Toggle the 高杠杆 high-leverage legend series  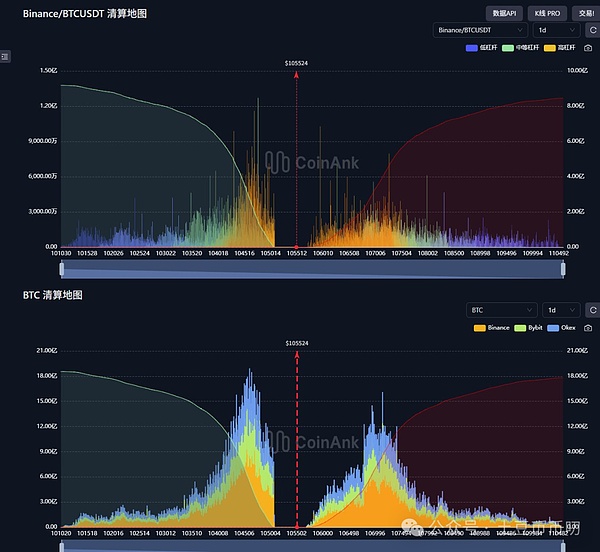pos(560,48)
